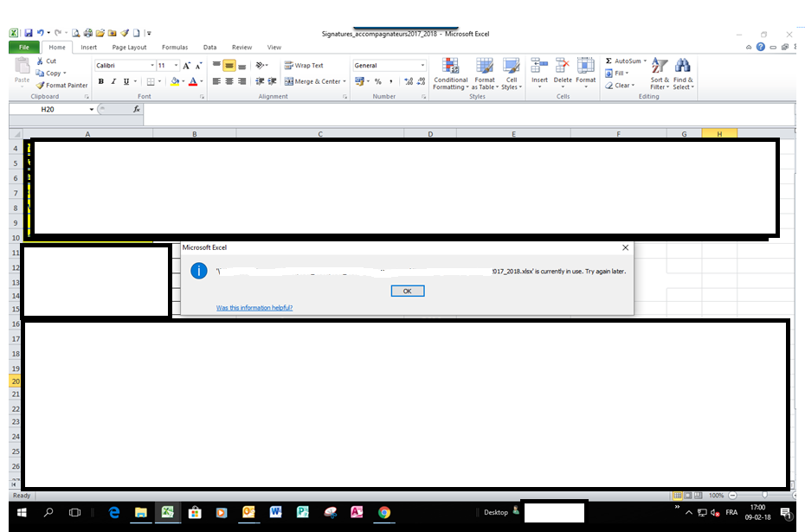Toggle Underline formatting
805x532 pixels.
[x=126, y=81]
